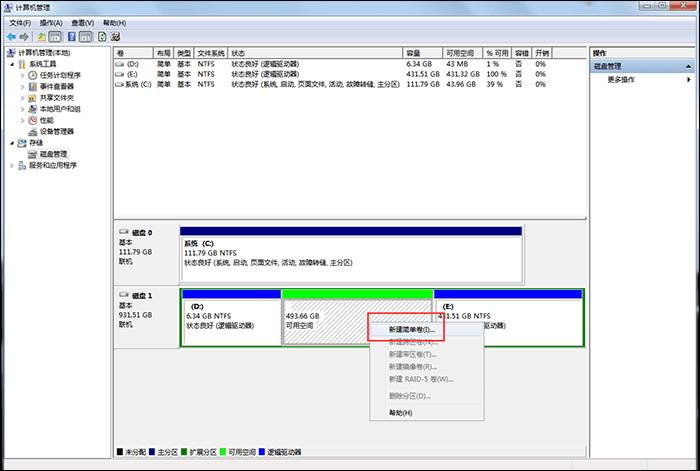This screenshot has height=471, width=700.
Task: Click the 共享文件夹 tree node
Action: 58,97
